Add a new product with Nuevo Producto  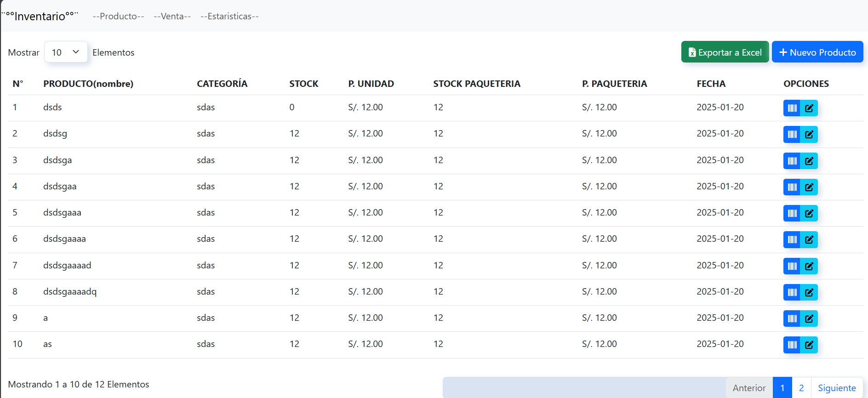tap(817, 52)
